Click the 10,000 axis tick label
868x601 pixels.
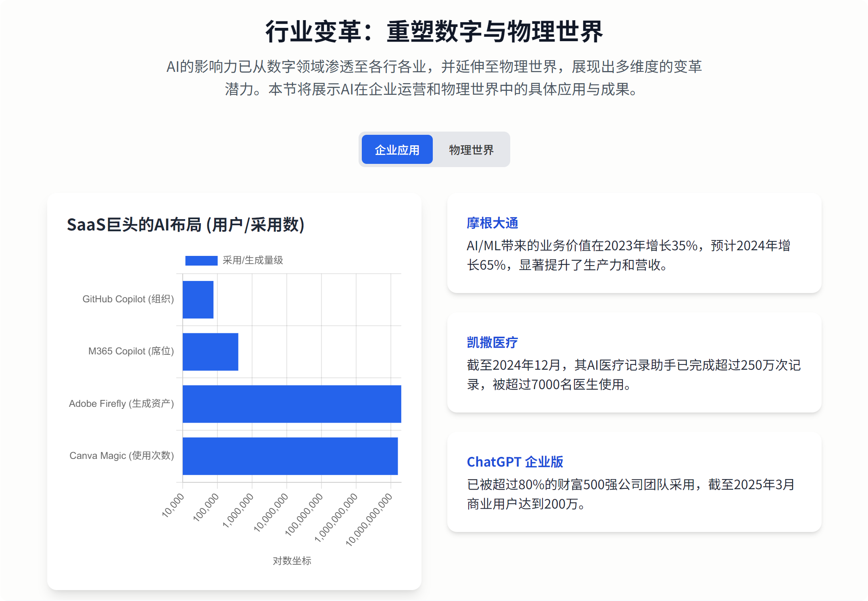173,505
